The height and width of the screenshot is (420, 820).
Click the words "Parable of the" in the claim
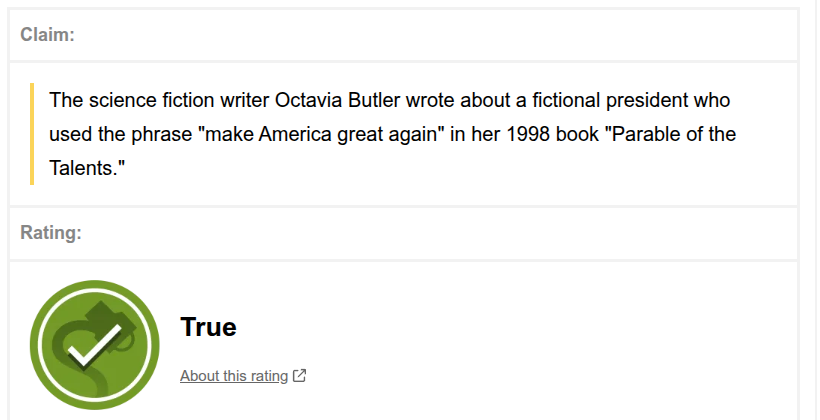click(669, 134)
